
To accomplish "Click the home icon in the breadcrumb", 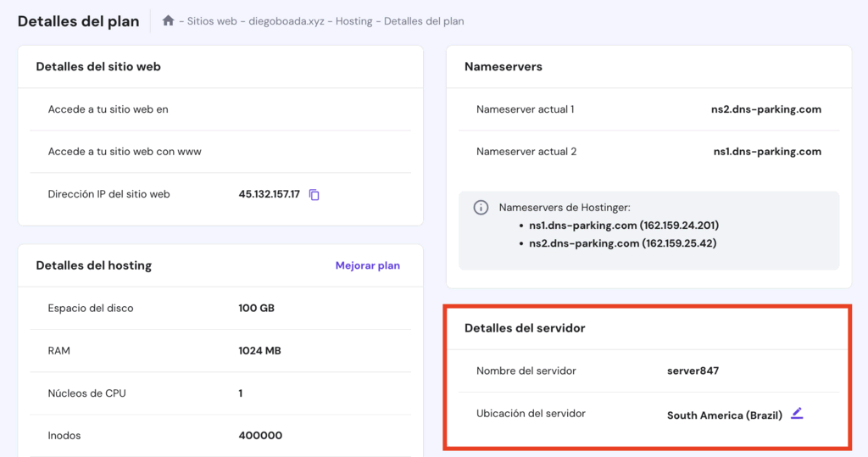I will [168, 20].
